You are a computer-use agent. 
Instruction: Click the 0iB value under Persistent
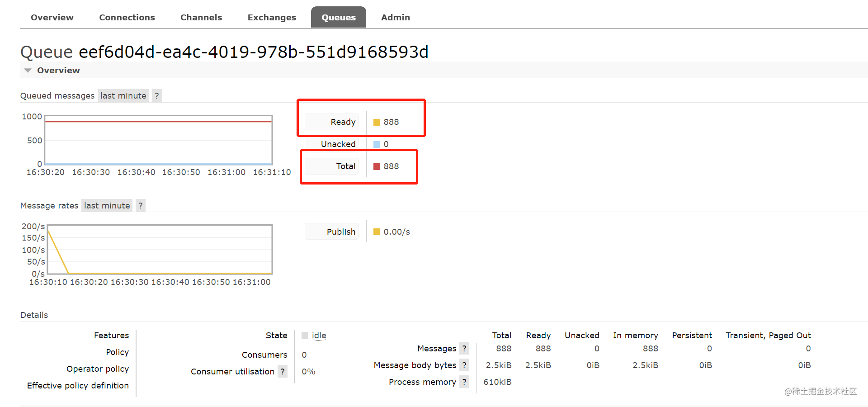pos(705,365)
